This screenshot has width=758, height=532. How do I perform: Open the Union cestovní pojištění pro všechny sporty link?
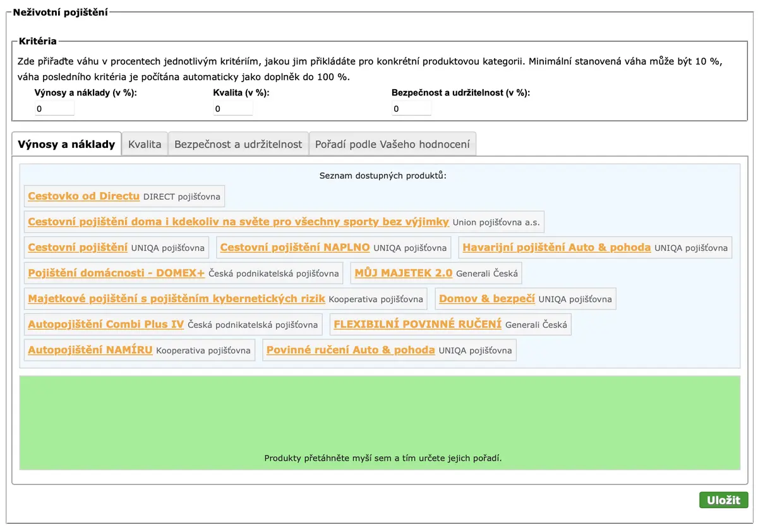pyautogui.click(x=238, y=222)
